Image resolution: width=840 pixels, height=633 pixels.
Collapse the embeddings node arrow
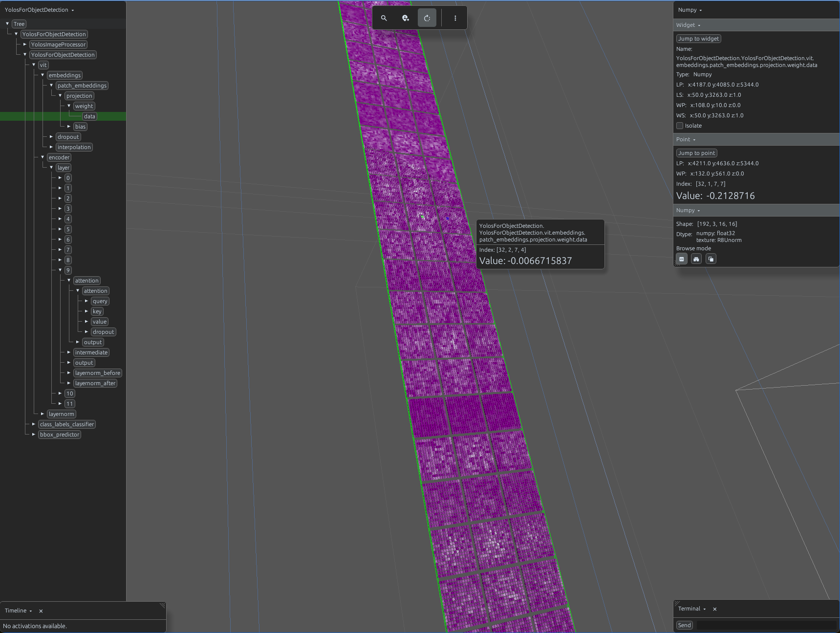[x=43, y=75]
